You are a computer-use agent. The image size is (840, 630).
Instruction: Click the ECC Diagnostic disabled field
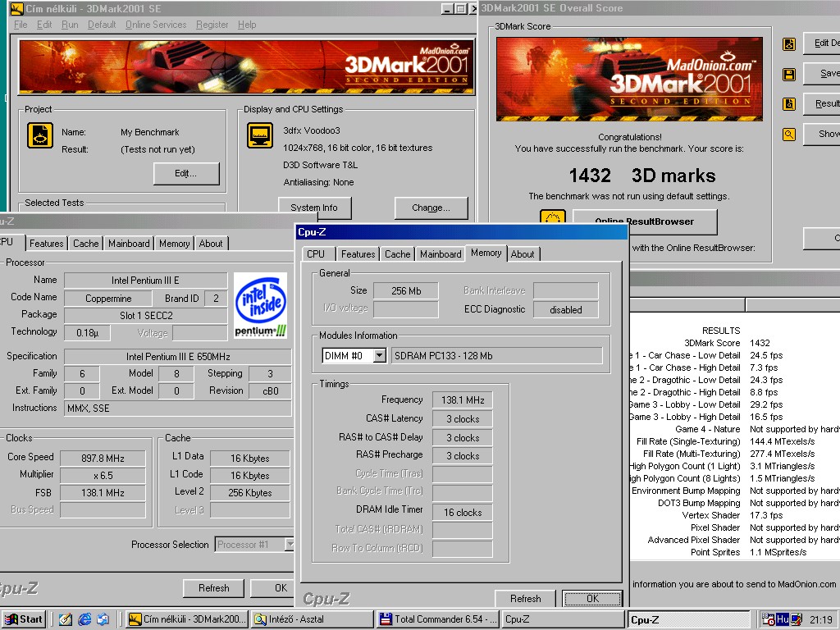566,309
